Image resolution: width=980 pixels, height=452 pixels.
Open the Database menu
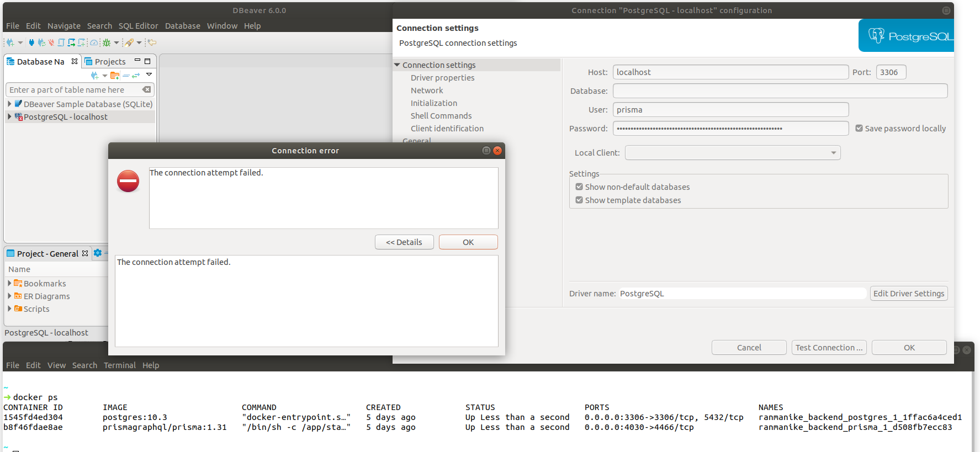[x=183, y=26]
